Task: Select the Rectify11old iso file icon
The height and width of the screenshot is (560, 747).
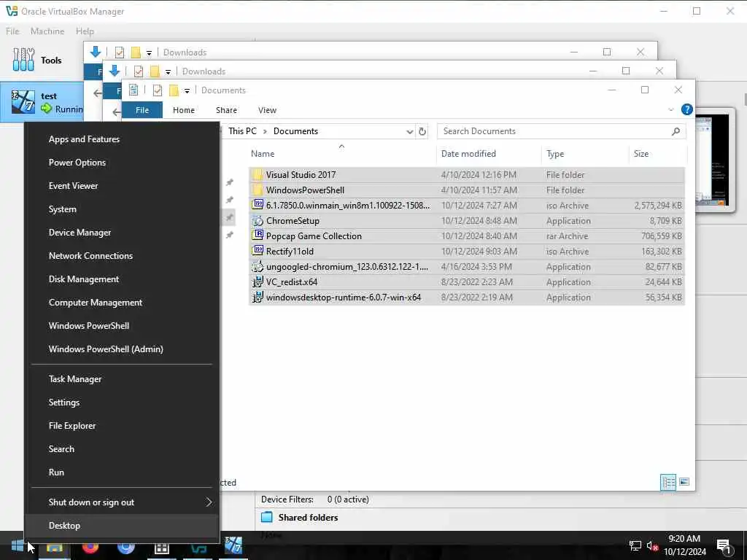Action: 258,251
